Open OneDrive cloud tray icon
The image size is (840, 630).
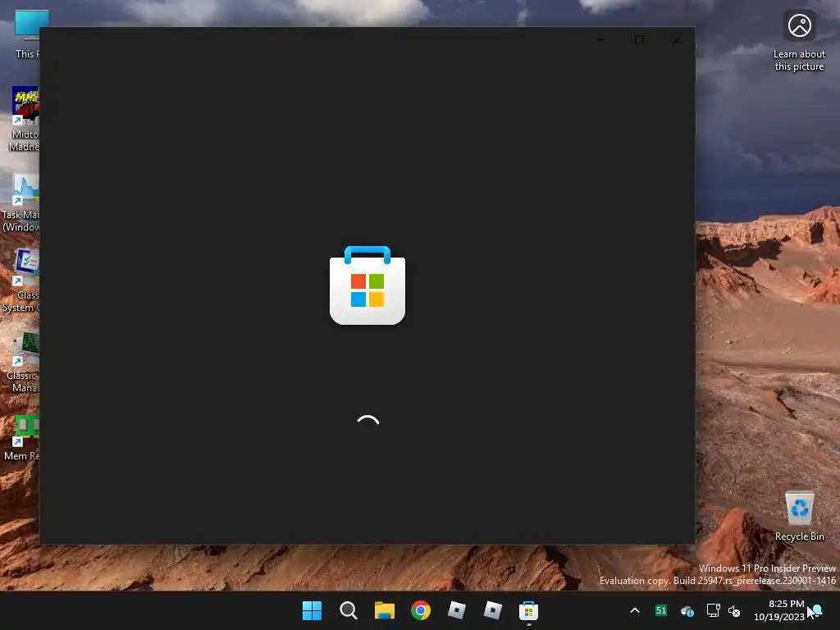point(687,610)
